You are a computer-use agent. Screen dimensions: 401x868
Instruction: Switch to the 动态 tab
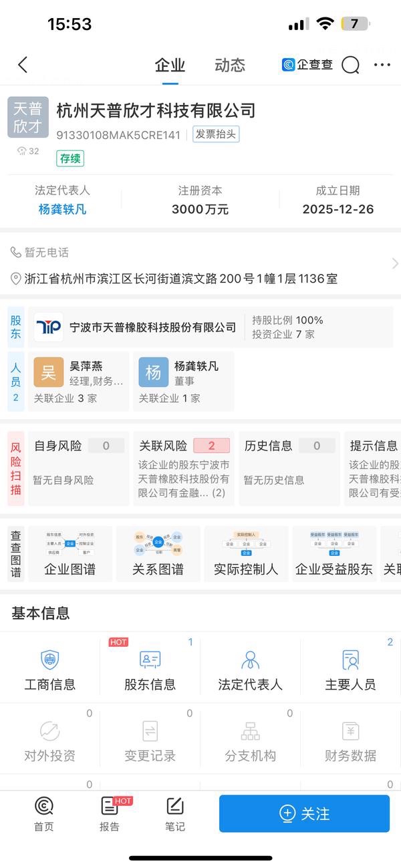point(230,65)
